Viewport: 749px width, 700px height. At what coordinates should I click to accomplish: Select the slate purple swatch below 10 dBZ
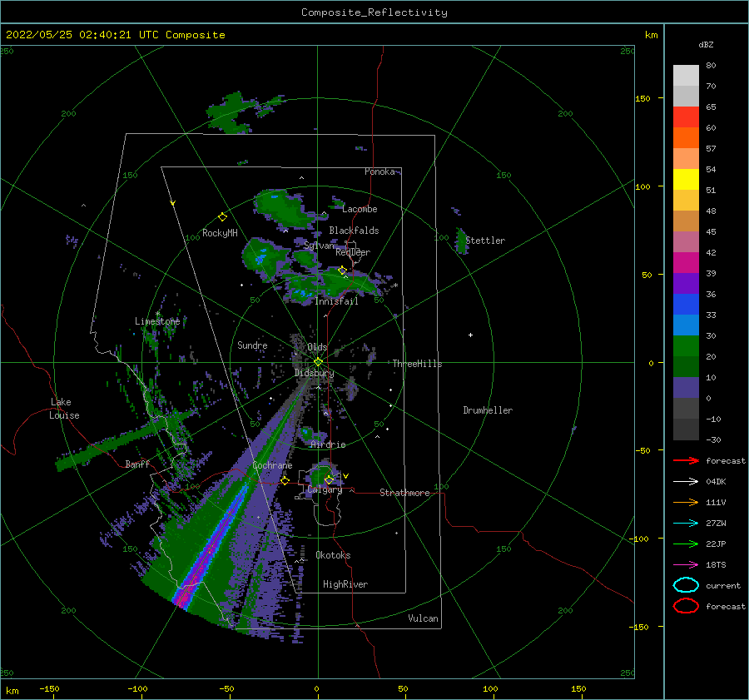click(x=686, y=388)
